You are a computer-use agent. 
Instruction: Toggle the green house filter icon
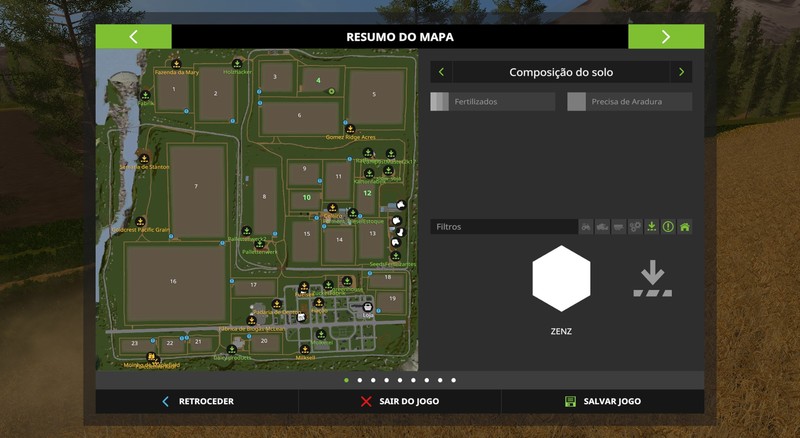click(685, 227)
